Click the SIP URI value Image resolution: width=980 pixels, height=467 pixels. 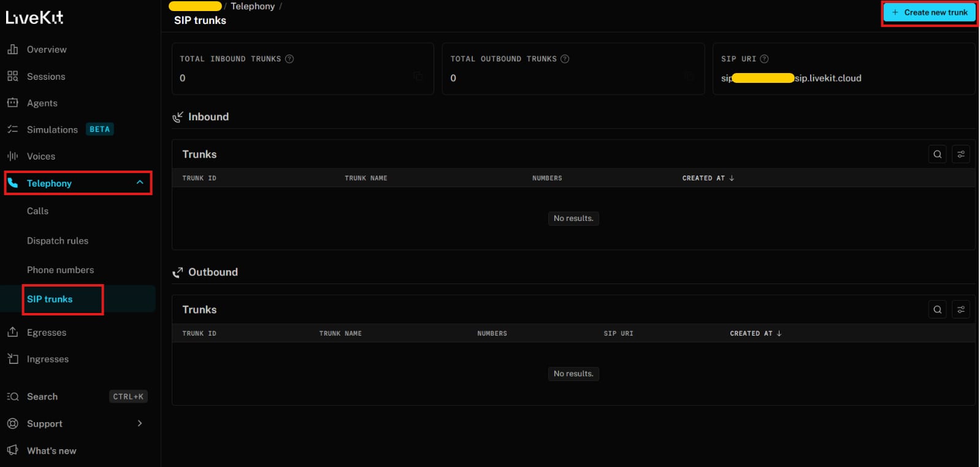(791, 78)
